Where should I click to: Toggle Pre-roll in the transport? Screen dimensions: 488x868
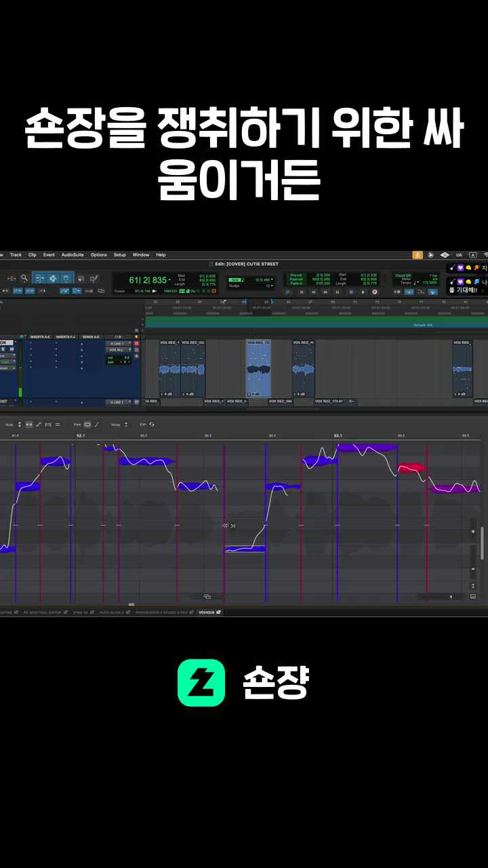click(296, 275)
